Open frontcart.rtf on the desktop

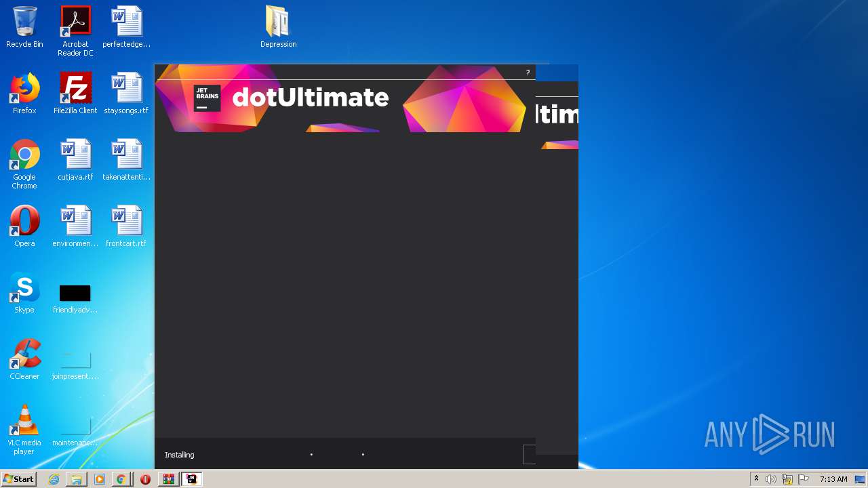126,226
